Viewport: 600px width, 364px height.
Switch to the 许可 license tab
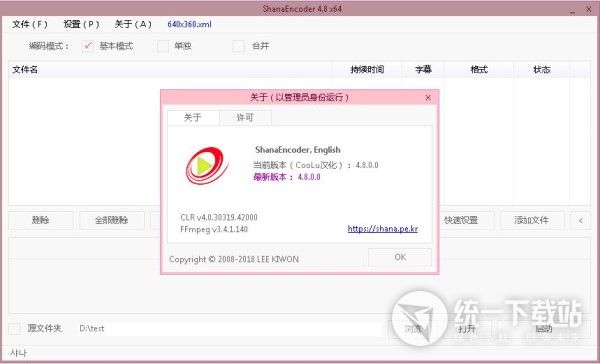pyautogui.click(x=245, y=118)
